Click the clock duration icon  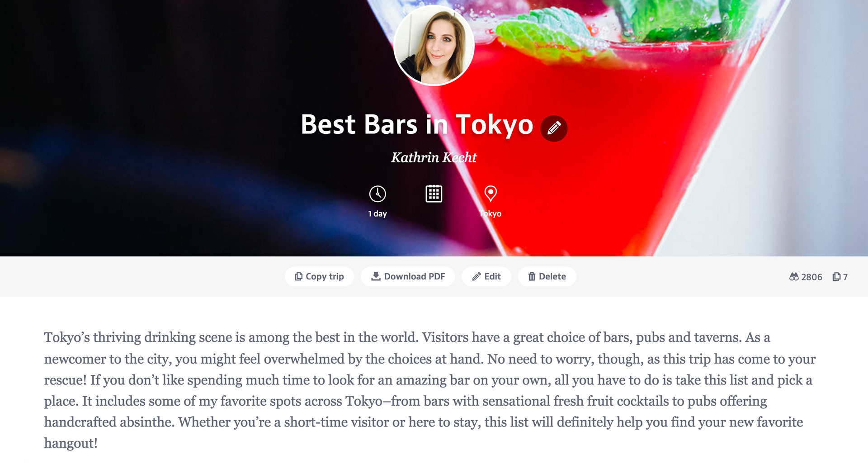tap(377, 194)
